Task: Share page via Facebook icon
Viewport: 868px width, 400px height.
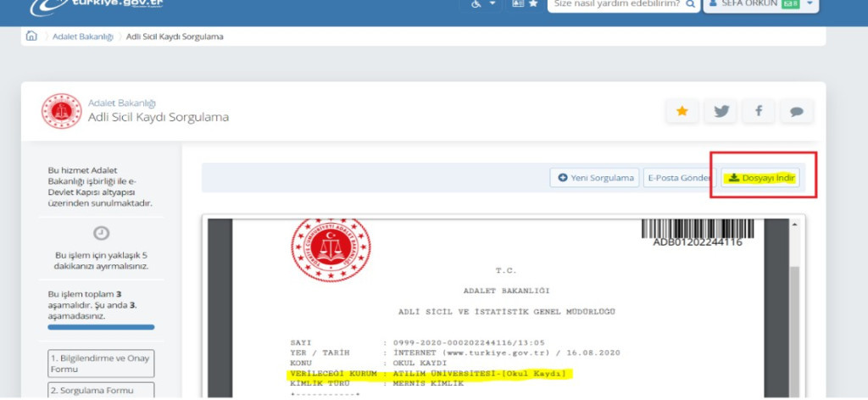Action: coord(758,111)
